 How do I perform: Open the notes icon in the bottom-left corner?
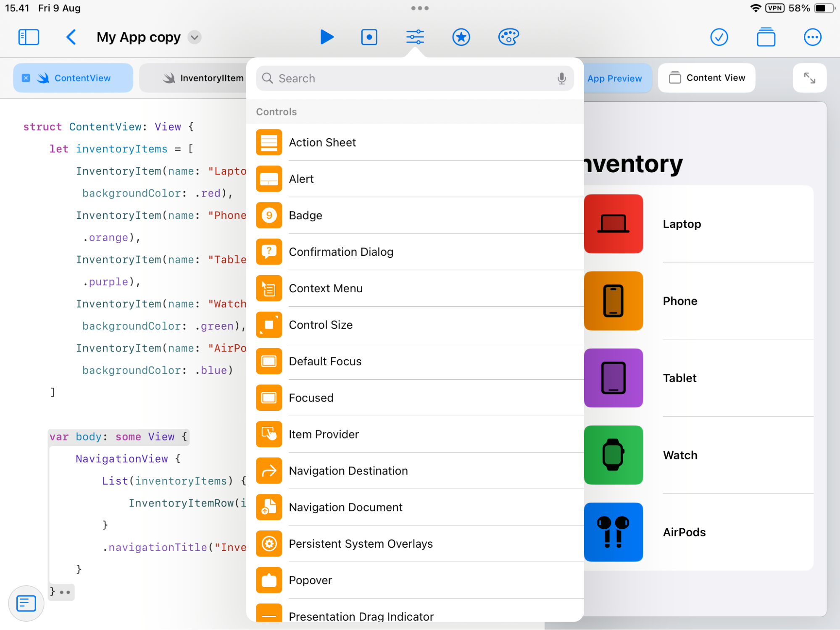pos(26,603)
